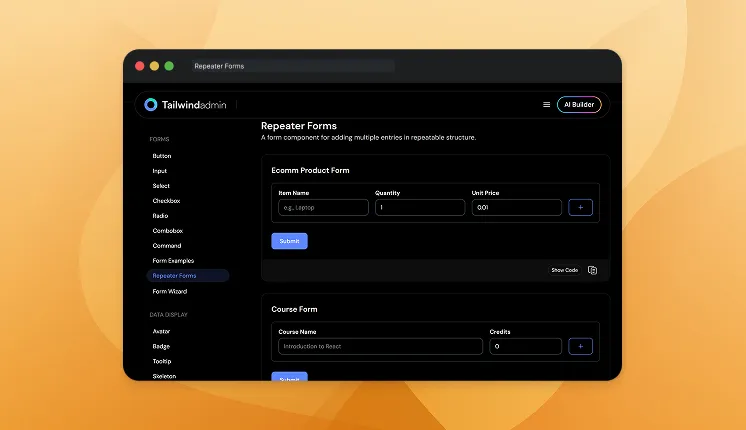Click the red close window button
746x430 pixels.
point(140,66)
